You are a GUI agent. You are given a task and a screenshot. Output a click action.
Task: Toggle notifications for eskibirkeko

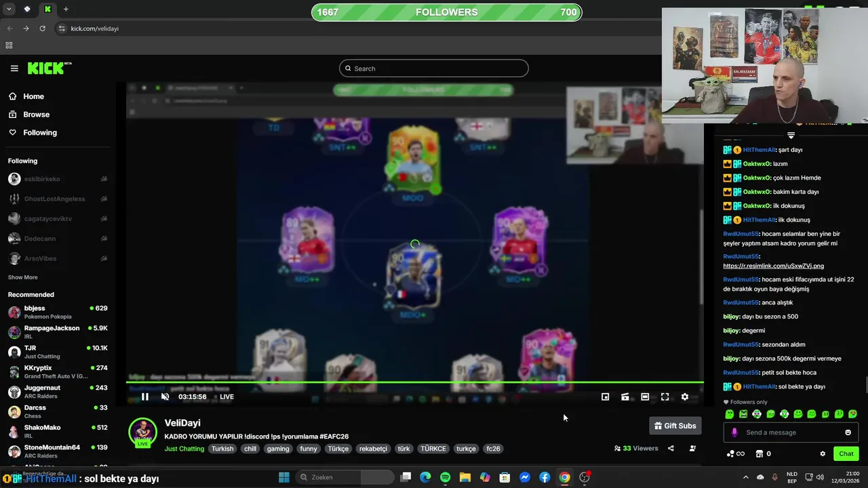pyautogui.click(x=104, y=179)
